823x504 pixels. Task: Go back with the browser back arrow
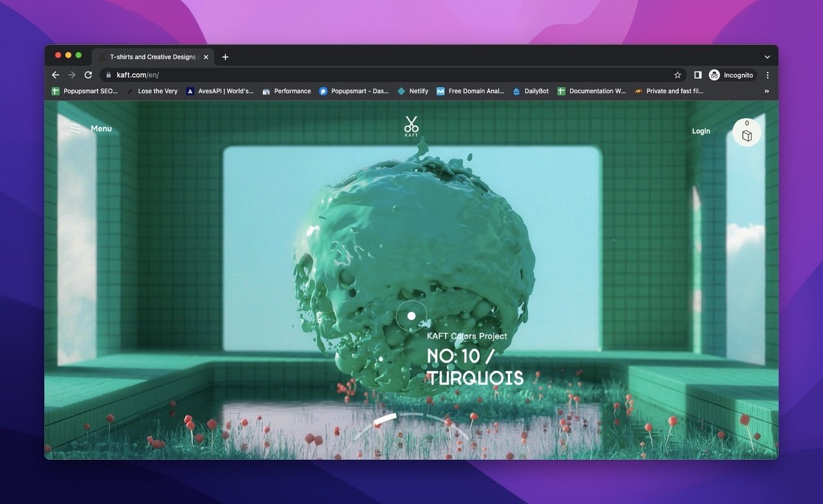pyautogui.click(x=55, y=75)
